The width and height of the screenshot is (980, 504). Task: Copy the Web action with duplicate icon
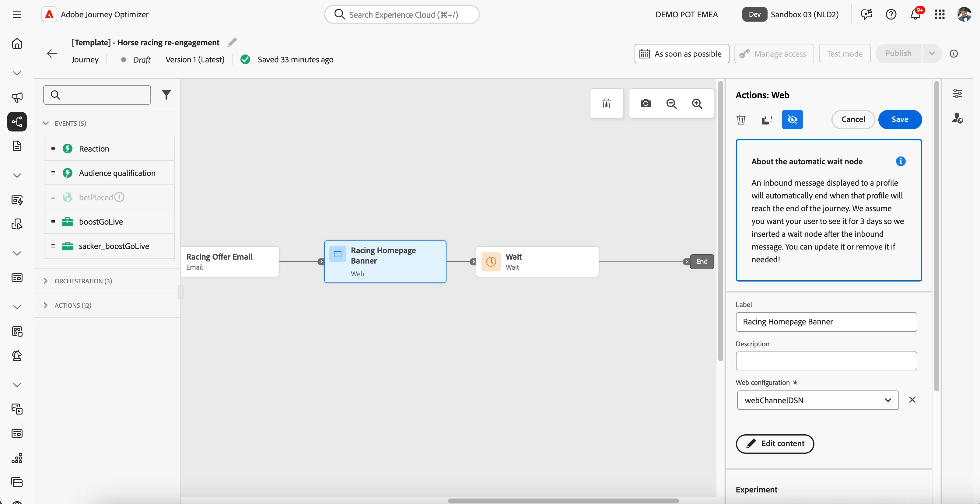coord(767,119)
